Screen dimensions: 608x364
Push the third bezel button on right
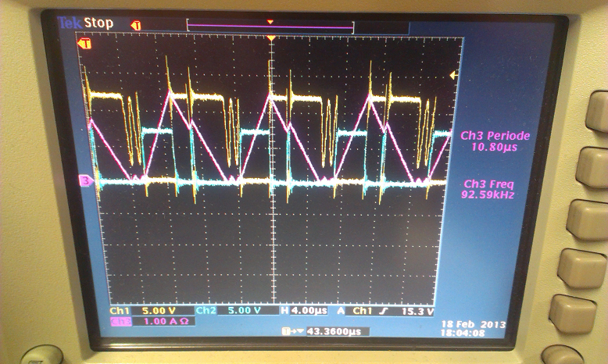(587, 219)
